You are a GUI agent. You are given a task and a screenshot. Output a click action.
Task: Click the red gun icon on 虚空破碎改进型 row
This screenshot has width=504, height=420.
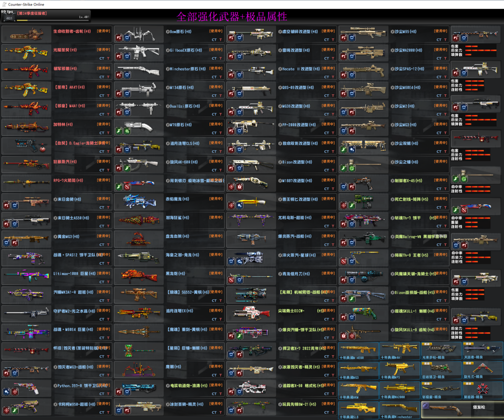click(x=231, y=38)
